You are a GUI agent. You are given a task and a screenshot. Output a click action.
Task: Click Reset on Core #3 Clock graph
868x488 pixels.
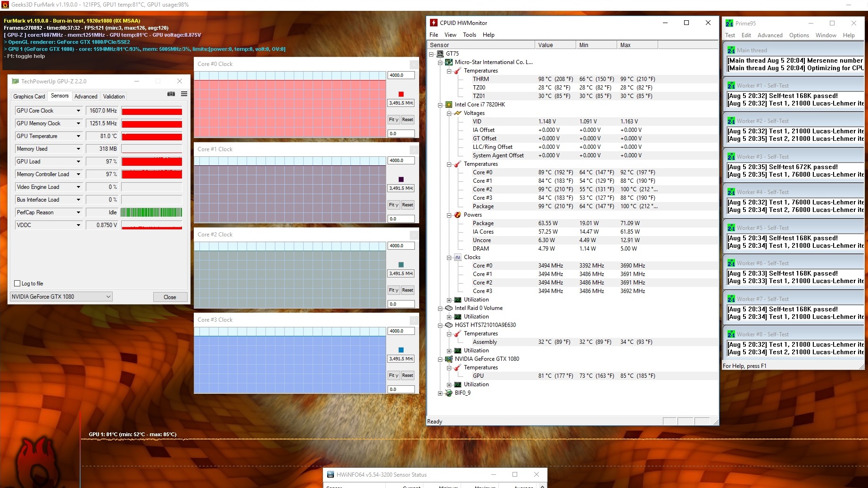[x=408, y=375]
